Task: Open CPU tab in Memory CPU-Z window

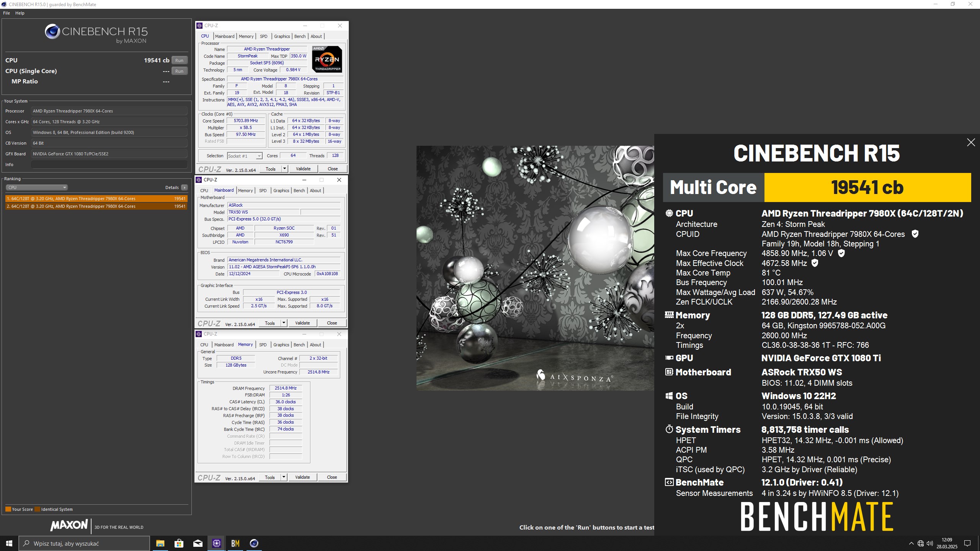Action: tap(204, 345)
